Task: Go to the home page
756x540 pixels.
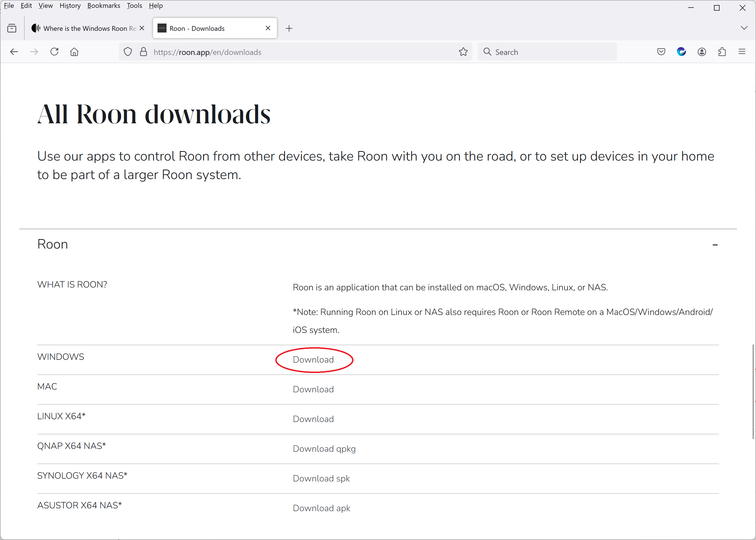Action: click(74, 52)
